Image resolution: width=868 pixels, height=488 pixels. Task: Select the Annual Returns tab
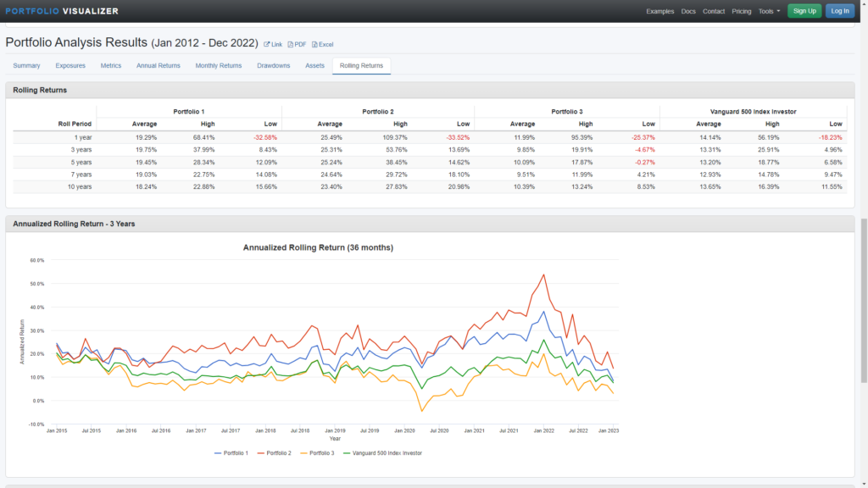(159, 65)
